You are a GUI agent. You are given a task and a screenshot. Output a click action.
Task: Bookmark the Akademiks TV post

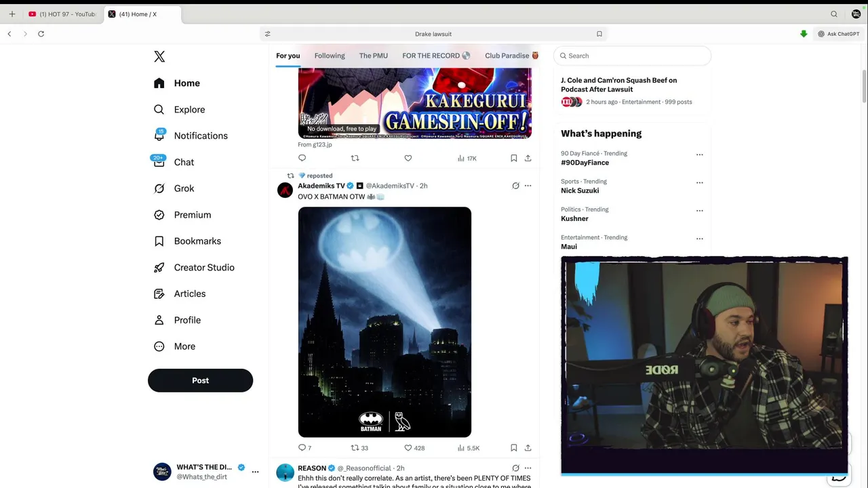[514, 448]
